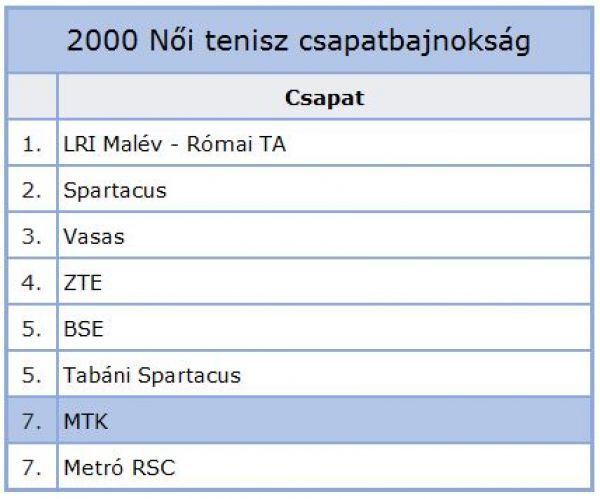Click the word Római in first row
The width and height of the screenshot is (600, 499).
219,144
